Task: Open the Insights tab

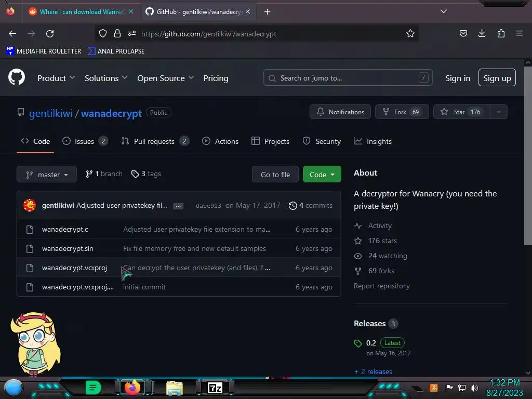Action: point(373,141)
